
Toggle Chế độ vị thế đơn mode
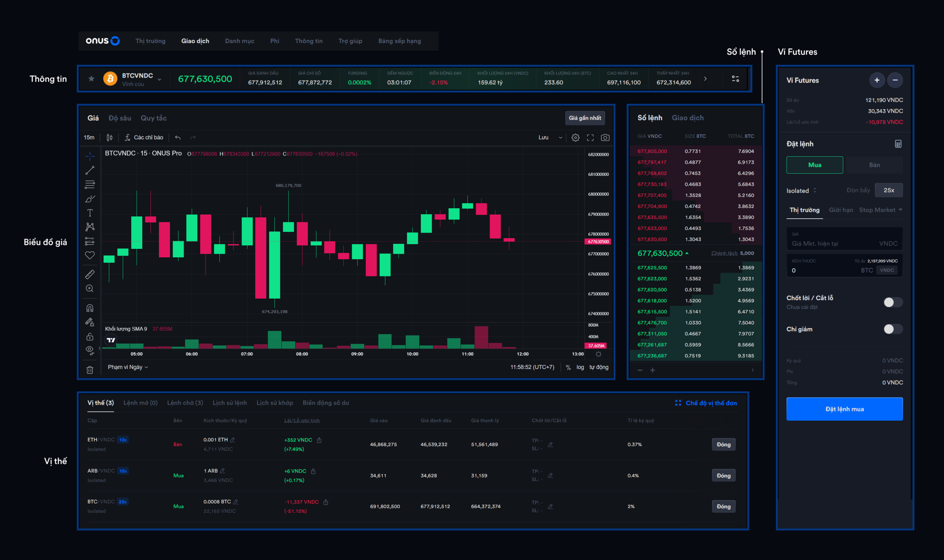[706, 403]
